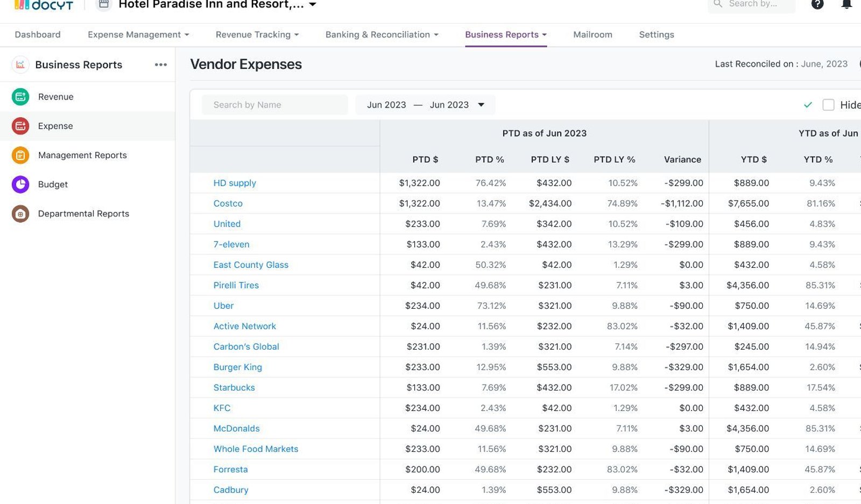
Task: Click the PTD LY $ column header
Action: pos(550,159)
